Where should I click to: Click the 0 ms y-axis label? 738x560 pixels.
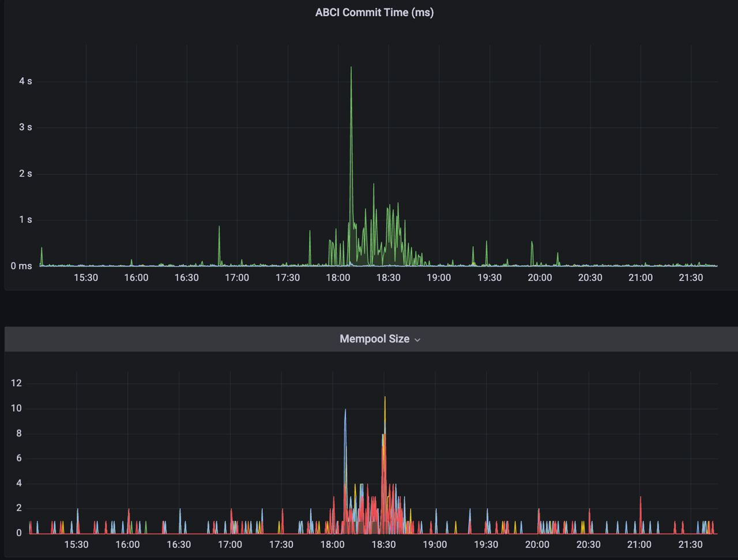click(x=21, y=266)
